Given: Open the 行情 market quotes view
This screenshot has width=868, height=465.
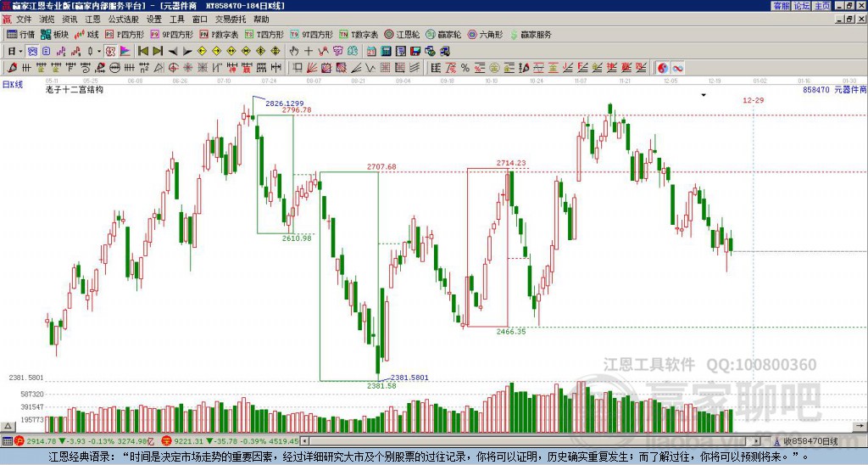Looking at the screenshot, I should tap(20, 34).
